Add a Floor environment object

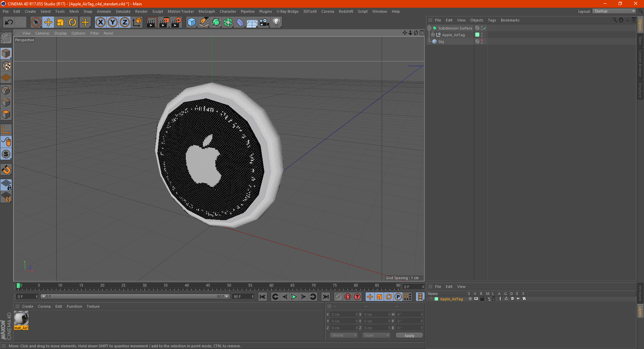[252, 22]
